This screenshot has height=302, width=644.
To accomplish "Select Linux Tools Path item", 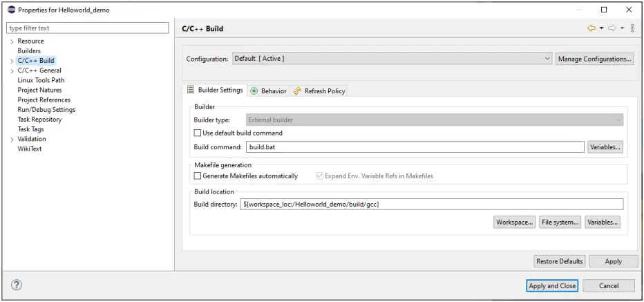I will click(x=41, y=80).
